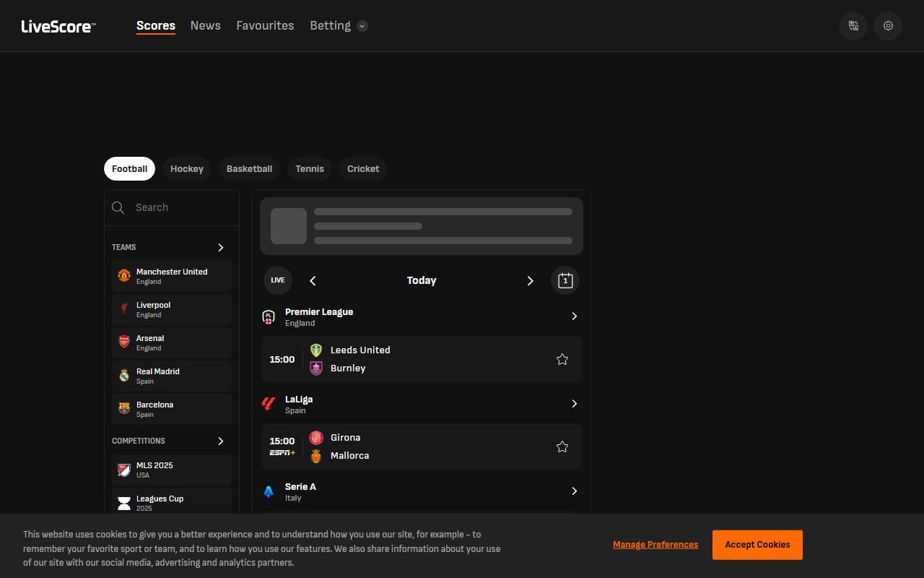Click the 15:00 Leeds United kickoff time
This screenshot has height=578, width=924.
[282, 359]
